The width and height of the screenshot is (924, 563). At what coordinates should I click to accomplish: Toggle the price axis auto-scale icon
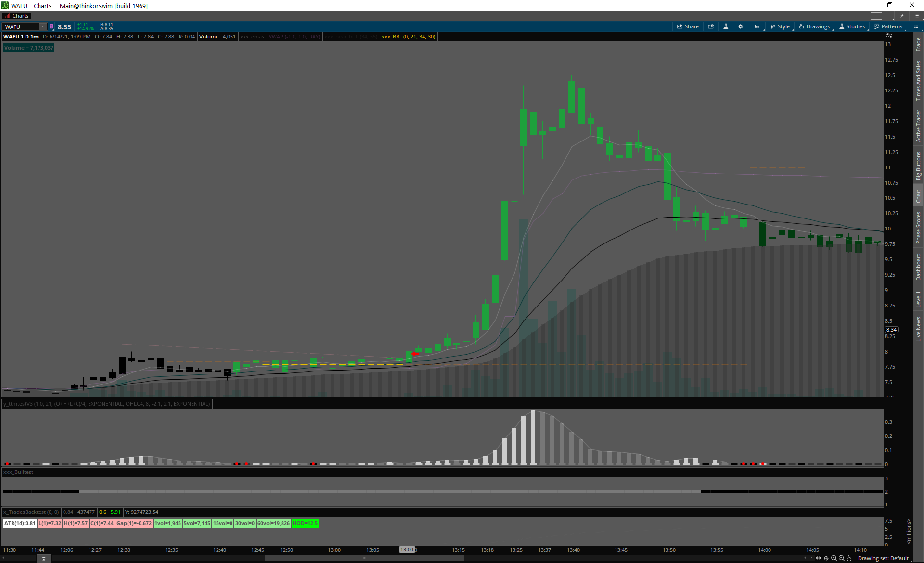pos(889,36)
